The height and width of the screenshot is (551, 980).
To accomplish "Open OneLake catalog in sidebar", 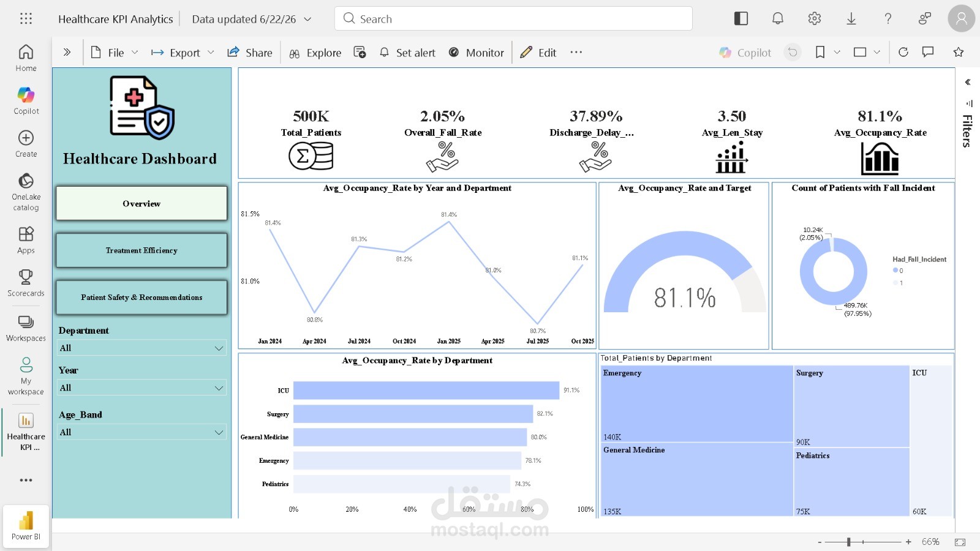I will pyautogui.click(x=26, y=192).
